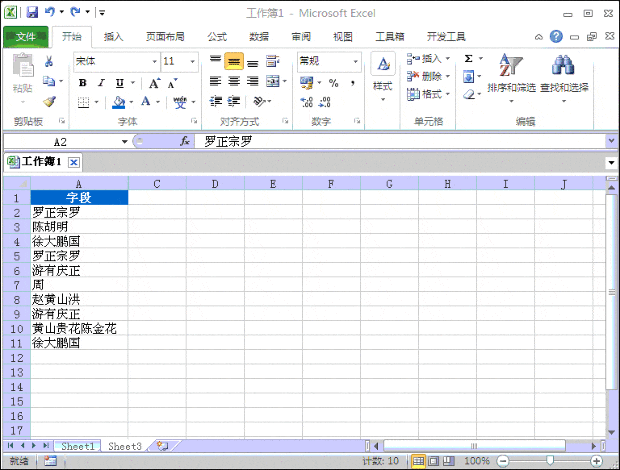
Task: Toggle italic formatting
Action: [101, 83]
